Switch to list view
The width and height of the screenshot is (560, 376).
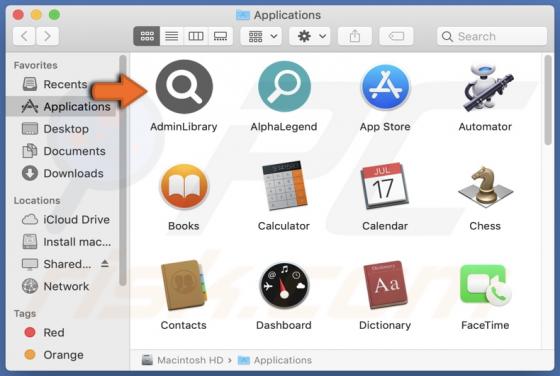pos(172,36)
